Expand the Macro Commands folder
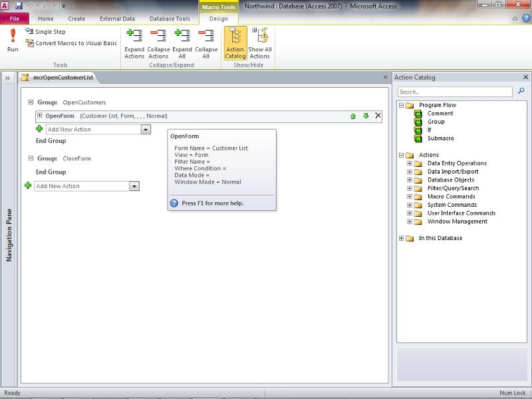 coord(410,196)
